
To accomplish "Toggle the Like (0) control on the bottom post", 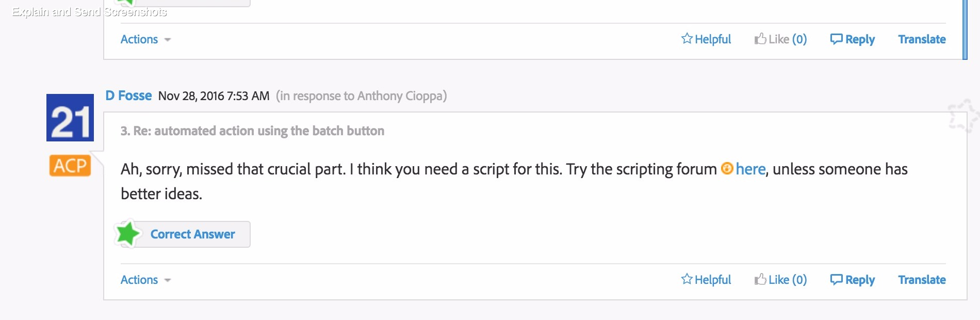I will point(780,279).
